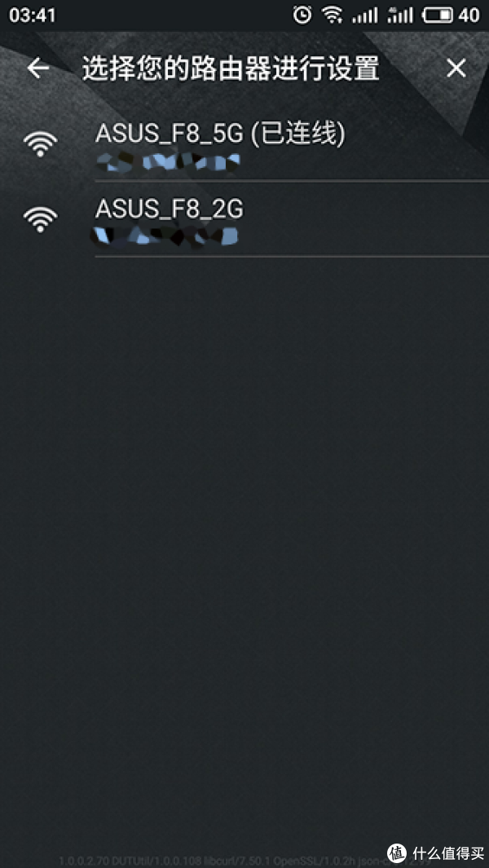489x868 pixels.
Task: Tap the blurred address under ASUS_F8_2G
Action: [165, 236]
